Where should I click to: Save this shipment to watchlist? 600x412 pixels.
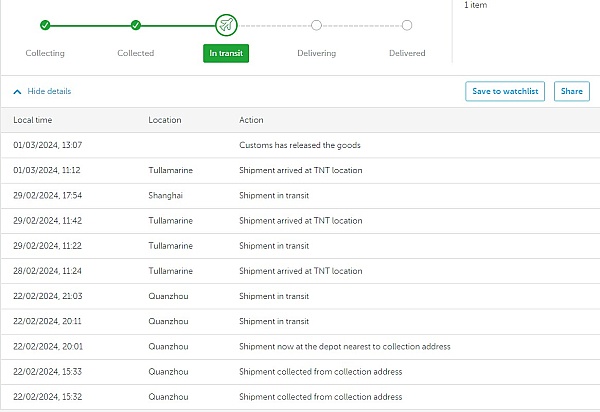tap(505, 91)
